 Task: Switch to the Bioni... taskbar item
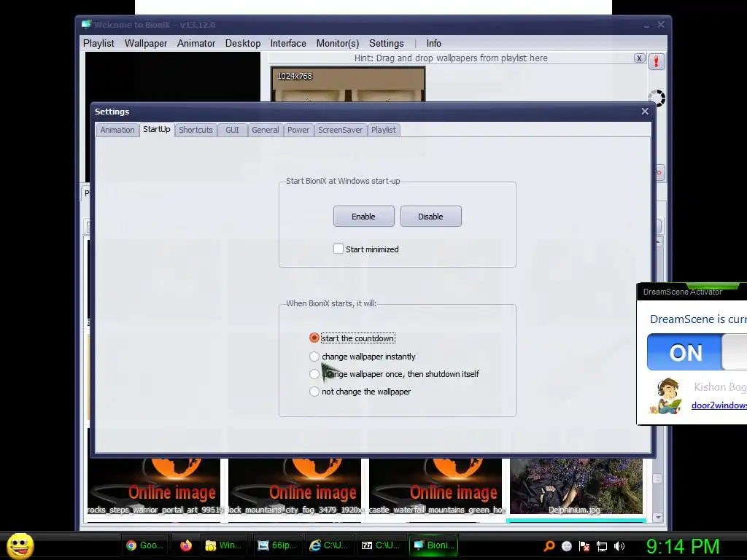point(434,545)
